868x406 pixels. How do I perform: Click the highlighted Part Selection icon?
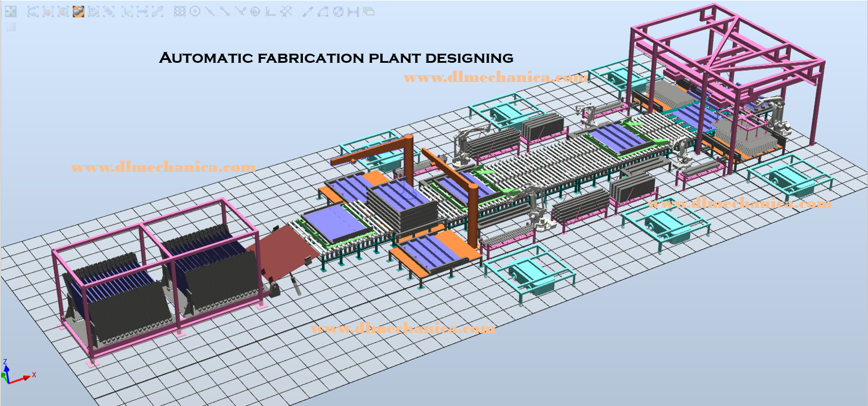79,11
